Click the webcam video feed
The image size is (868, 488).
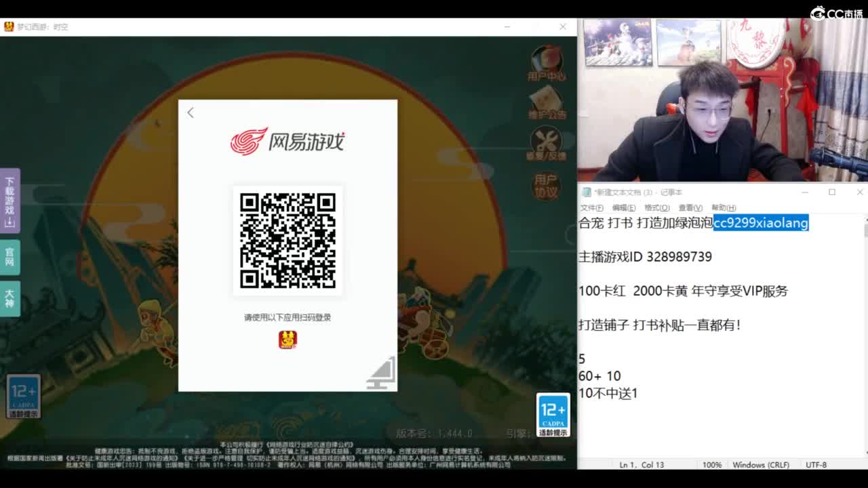coord(723,100)
